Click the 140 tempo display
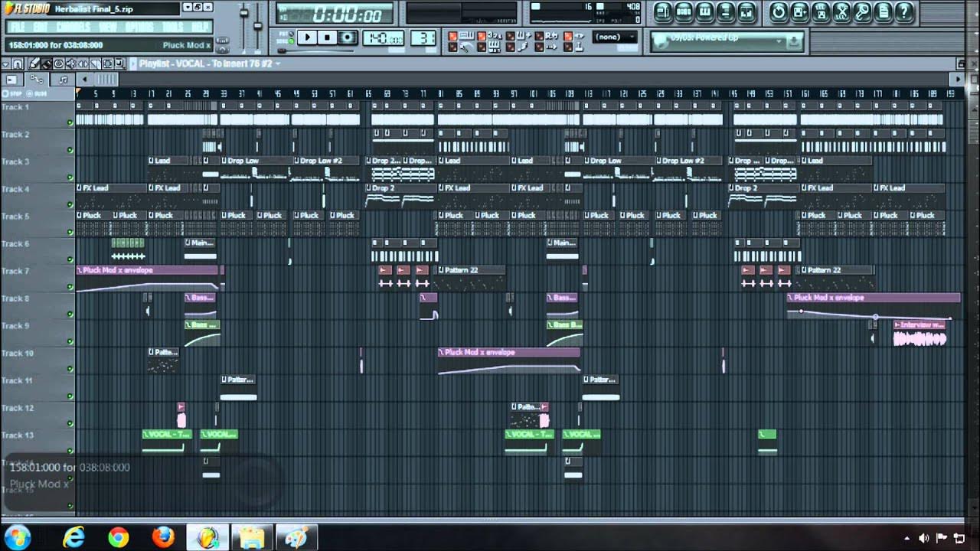The height and width of the screenshot is (551, 980). [x=383, y=37]
